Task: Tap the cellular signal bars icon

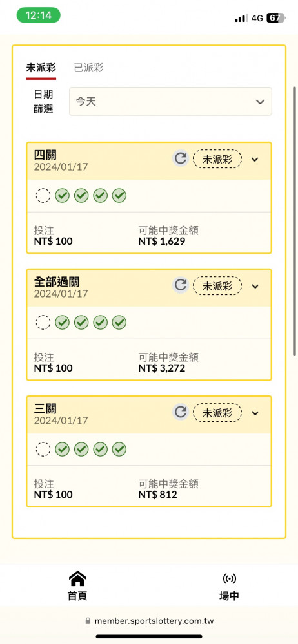Action: pos(241,18)
